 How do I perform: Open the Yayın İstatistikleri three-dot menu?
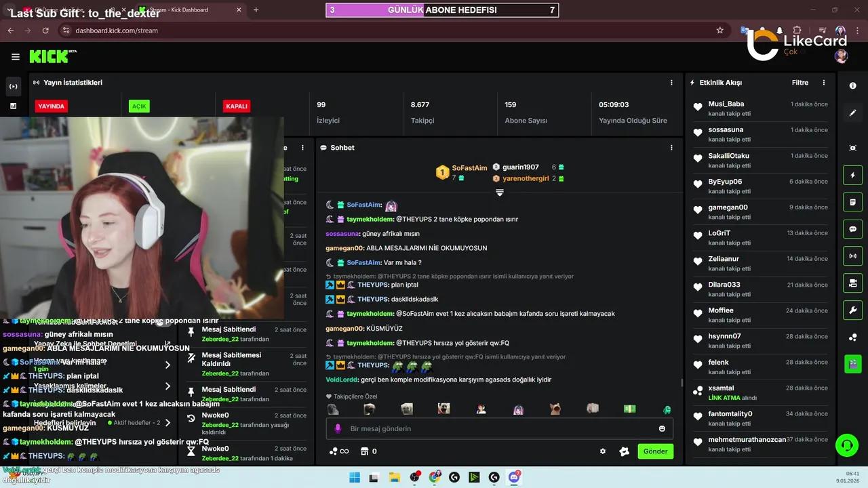671,83
